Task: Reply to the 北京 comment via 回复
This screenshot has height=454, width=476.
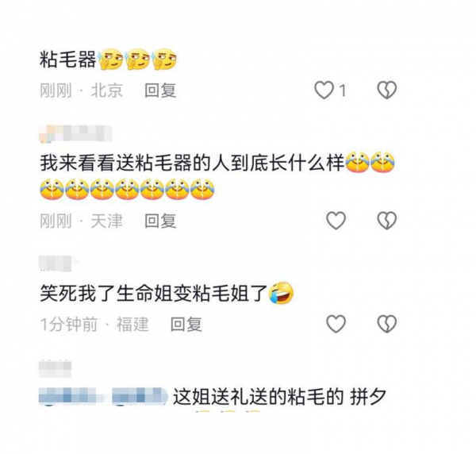Action: click(160, 90)
